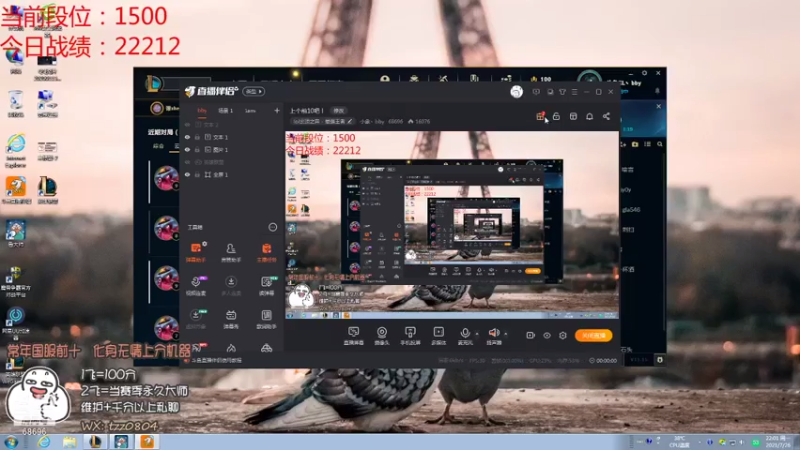Open the Recycle Bin desktop icon
Image resolution: width=800 pixels, height=450 pixels.
tap(16, 104)
